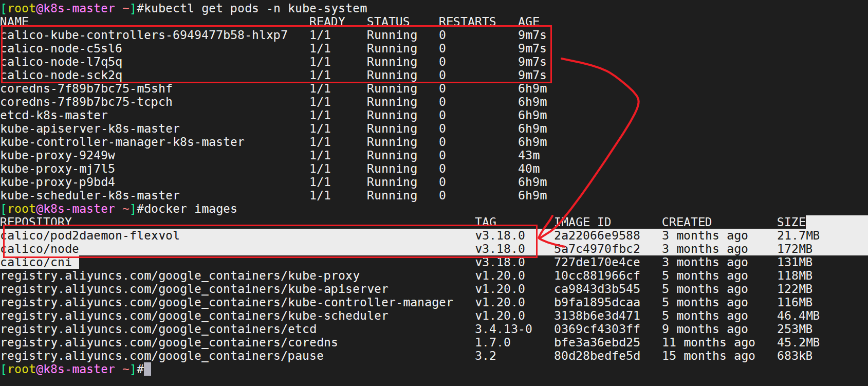
Task: Select kube-apiserver-k8s-master pod name
Action: (x=90, y=128)
